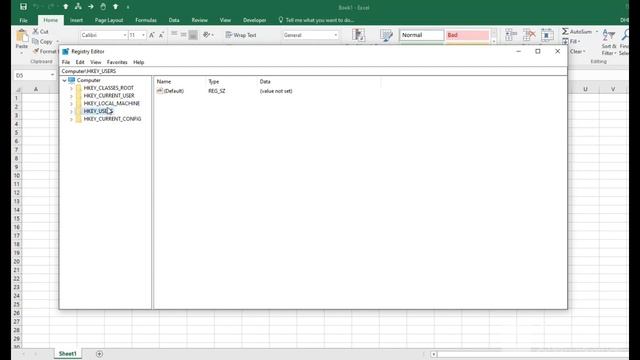Open Excel File tab
The width and height of the screenshot is (640, 360).
pos(24,20)
